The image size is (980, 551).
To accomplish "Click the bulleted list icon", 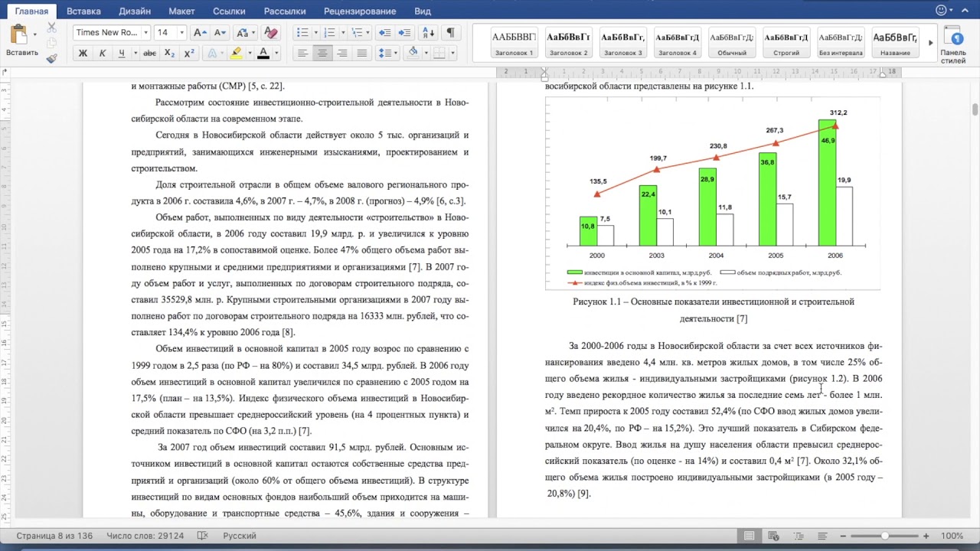I will pyautogui.click(x=302, y=33).
